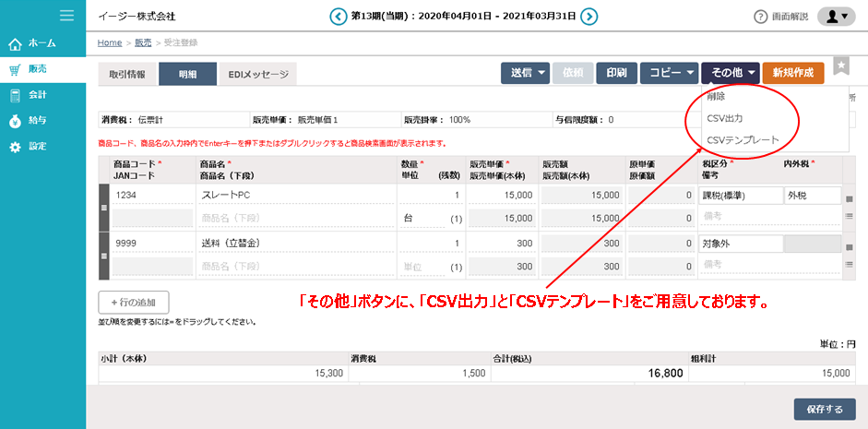Go to the previous fiscal period

[x=337, y=16]
